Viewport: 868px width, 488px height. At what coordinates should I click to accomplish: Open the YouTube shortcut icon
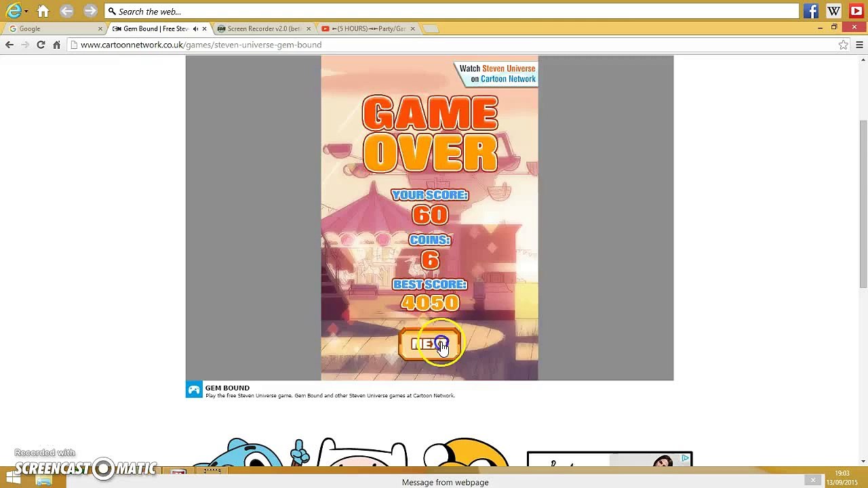click(x=856, y=11)
